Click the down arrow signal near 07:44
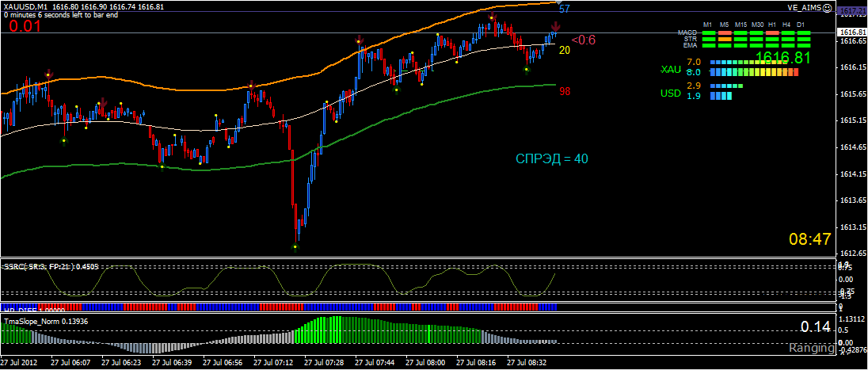The image size is (868, 370). tap(359, 40)
